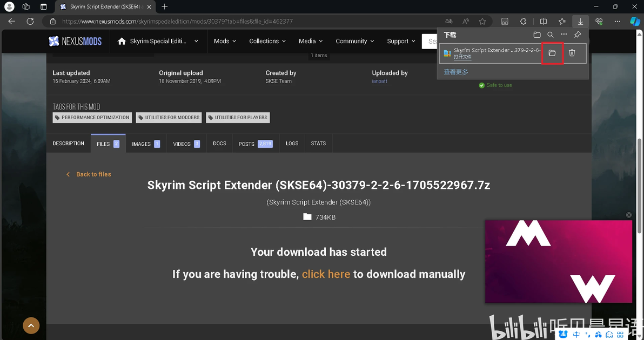The height and width of the screenshot is (340, 644).
Task: Click the translate page icon
Action: tap(449, 22)
